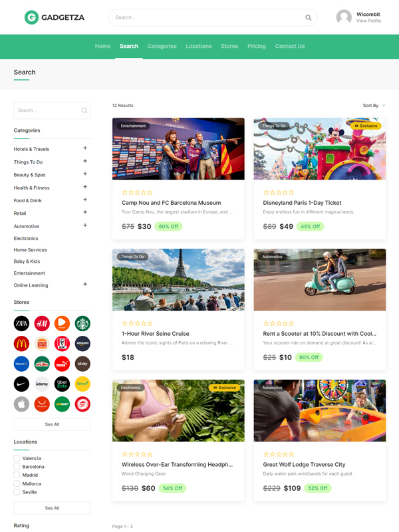Screen dimensions: 399x532
Task: Select the Amazon store icon
Action: (82, 344)
